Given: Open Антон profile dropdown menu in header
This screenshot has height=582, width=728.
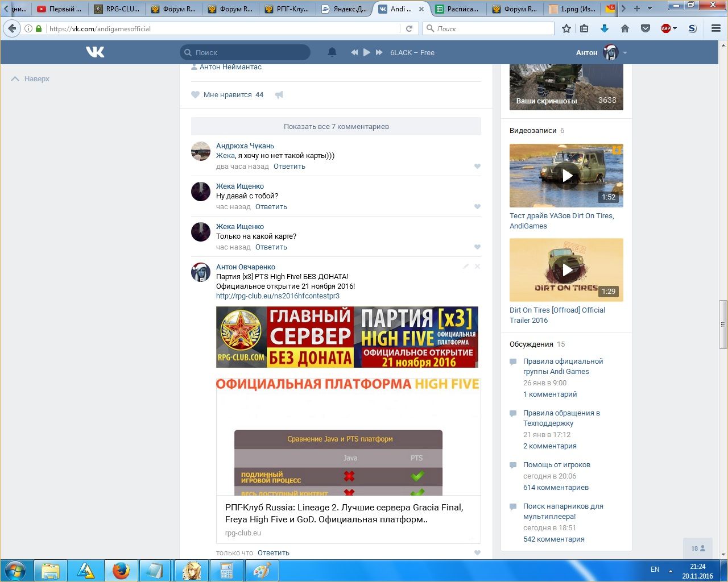Looking at the screenshot, I should tap(624, 53).
